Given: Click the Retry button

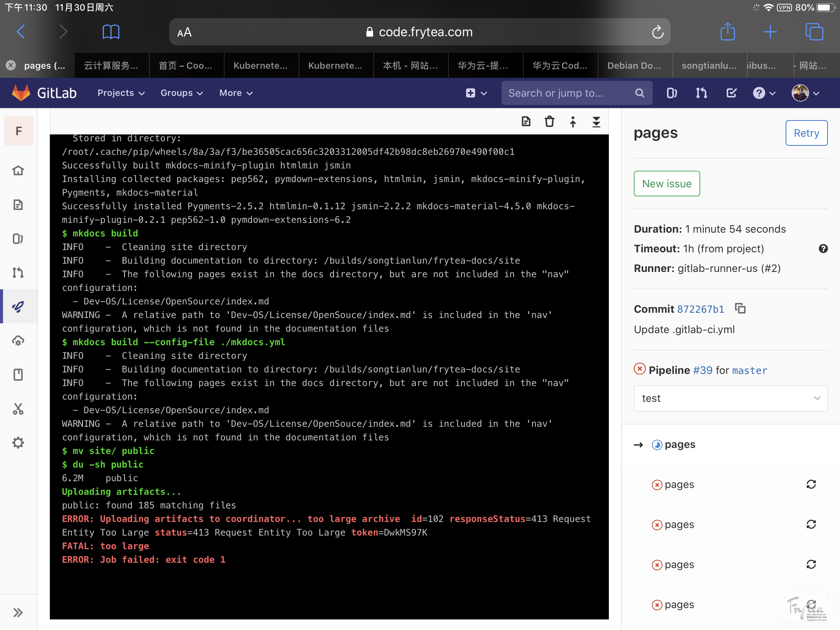Looking at the screenshot, I should [x=806, y=133].
